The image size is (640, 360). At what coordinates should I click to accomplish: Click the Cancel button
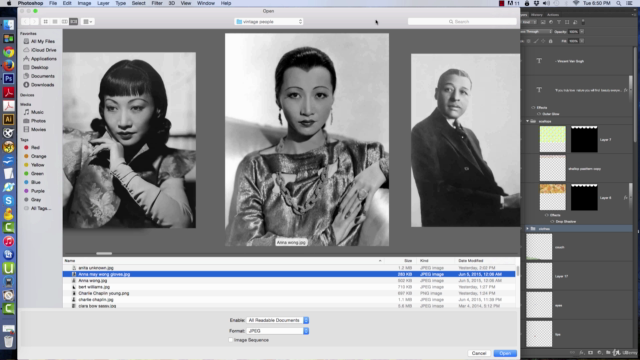click(479, 353)
